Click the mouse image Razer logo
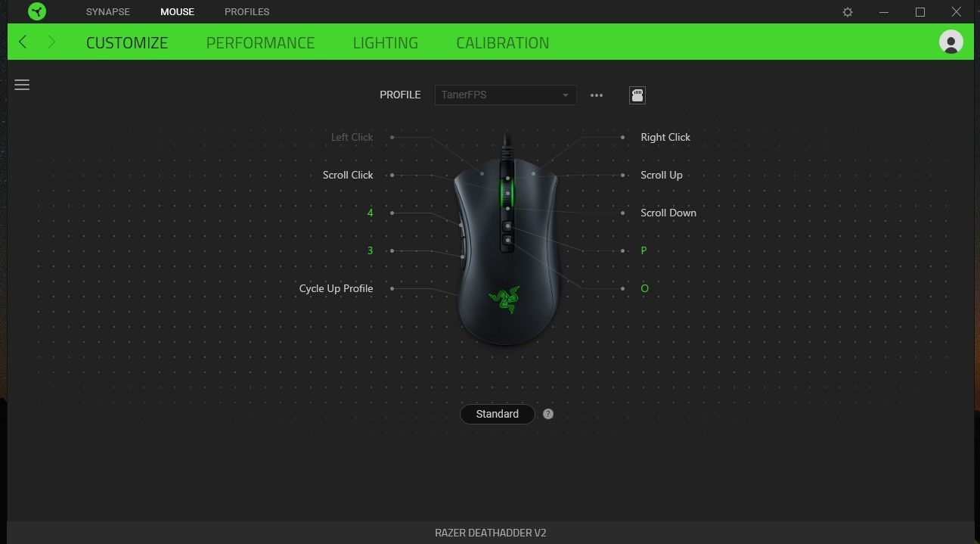980x544 pixels. [504, 300]
